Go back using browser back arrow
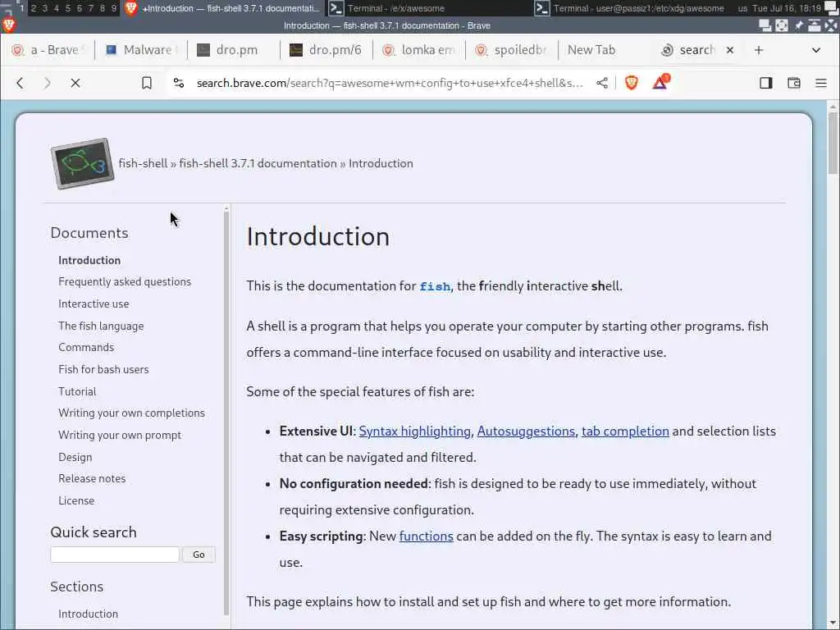The image size is (840, 630). (21, 83)
